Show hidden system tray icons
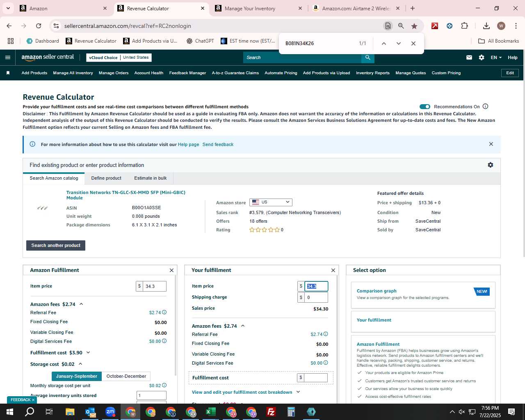This screenshot has height=420, width=525. [452, 412]
